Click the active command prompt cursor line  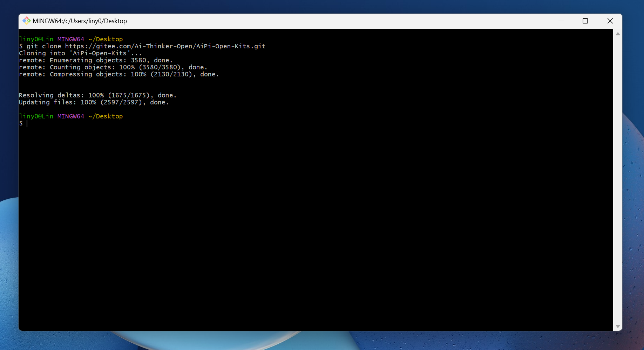[23, 123]
